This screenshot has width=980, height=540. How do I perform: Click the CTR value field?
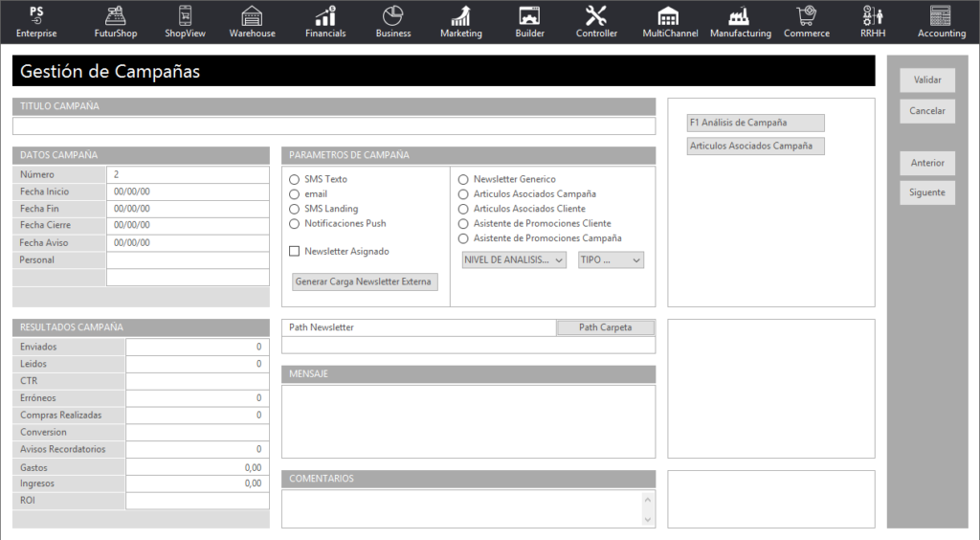point(197,381)
